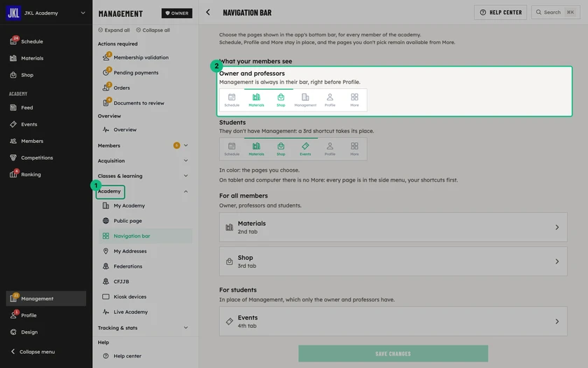Screen dimensions: 588x368
Task: Open the Help Center button
Action: coord(500,13)
